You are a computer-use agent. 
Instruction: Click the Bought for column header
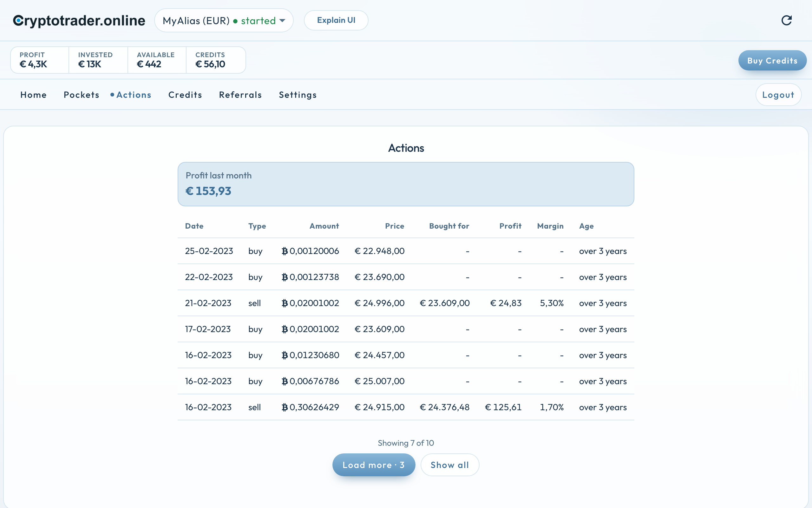pos(449,226)
